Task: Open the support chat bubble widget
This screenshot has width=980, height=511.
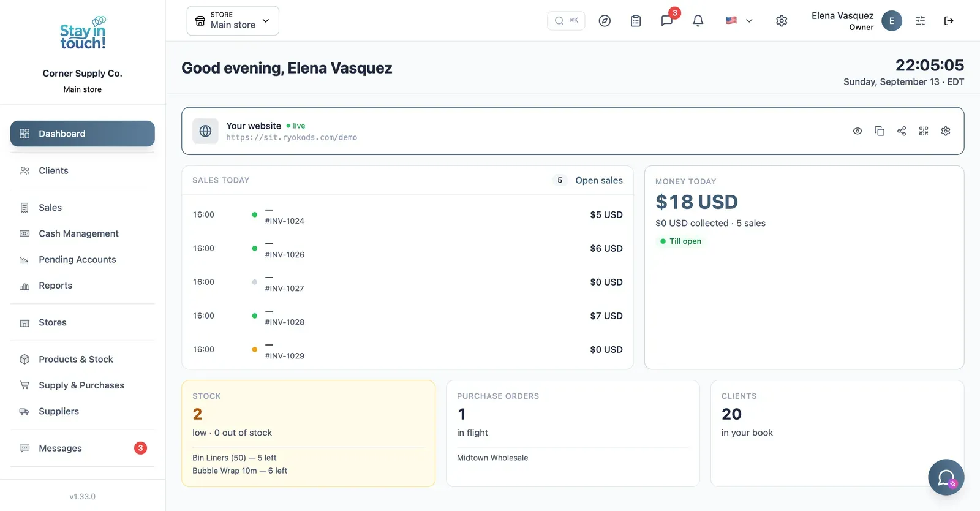Action: pos(946,477)
